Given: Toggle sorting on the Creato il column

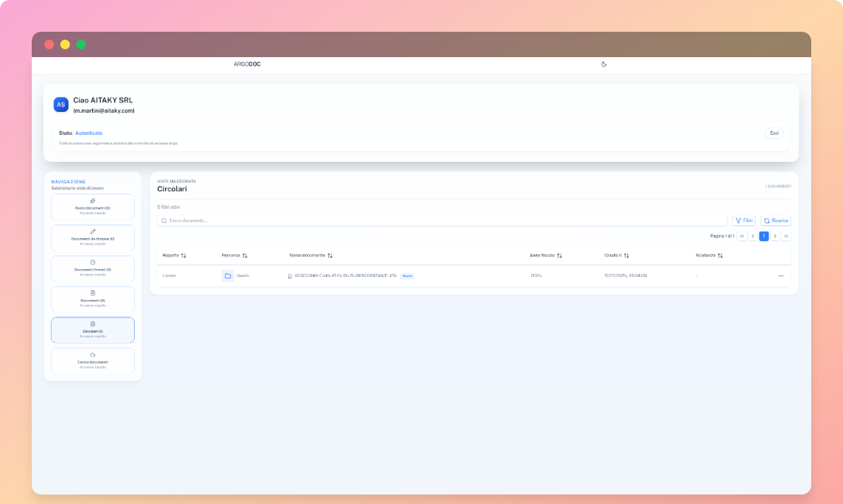Looking at the screenshot, I should [x=628, y=255].
